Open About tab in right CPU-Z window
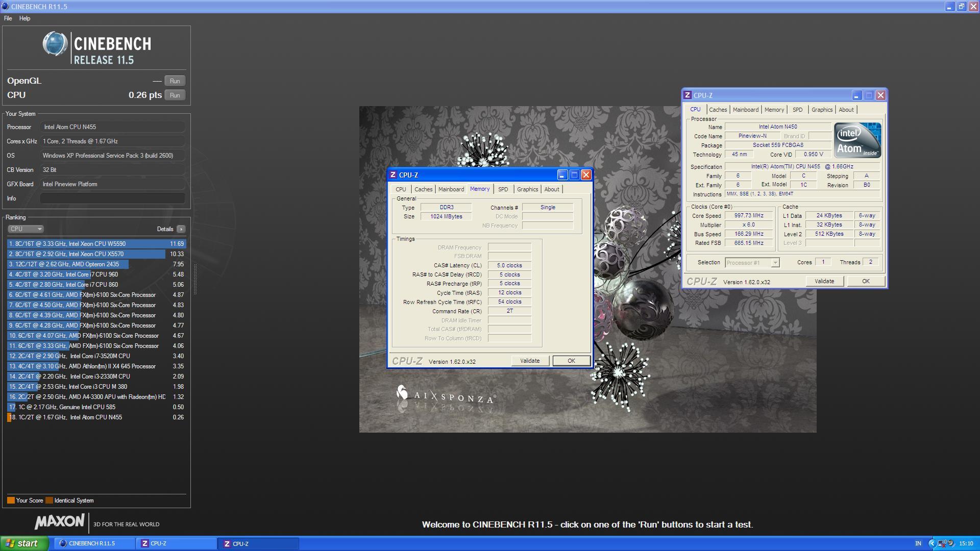Image resolution: width=980 pixels, height=551 pixels. [846, 110]
